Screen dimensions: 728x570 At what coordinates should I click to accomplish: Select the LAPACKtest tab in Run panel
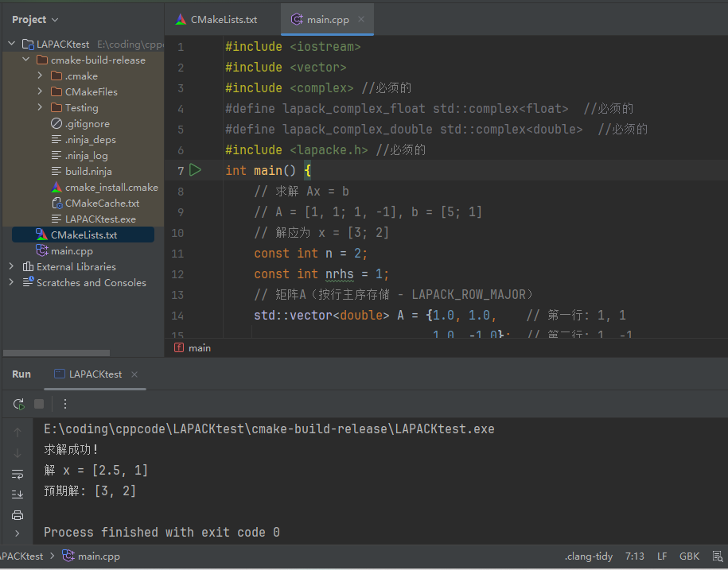pos(95,374)
